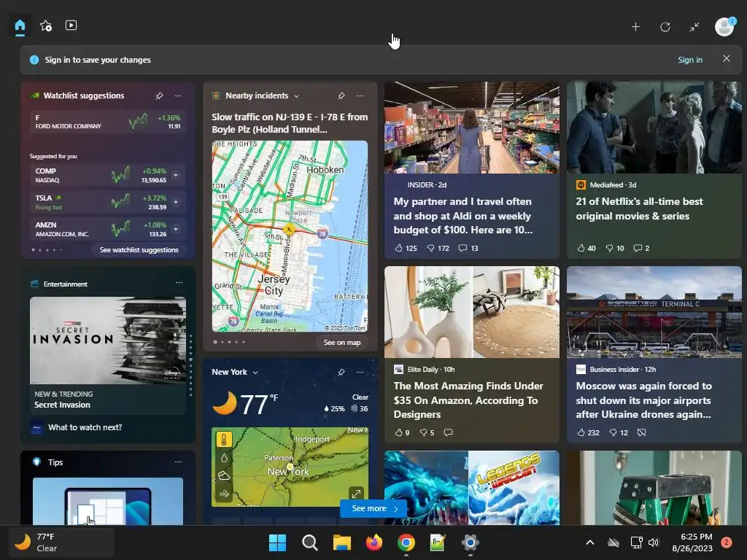Click See on map button
The width and height of the screenshot is (747, 560).
tap(341, 343)
